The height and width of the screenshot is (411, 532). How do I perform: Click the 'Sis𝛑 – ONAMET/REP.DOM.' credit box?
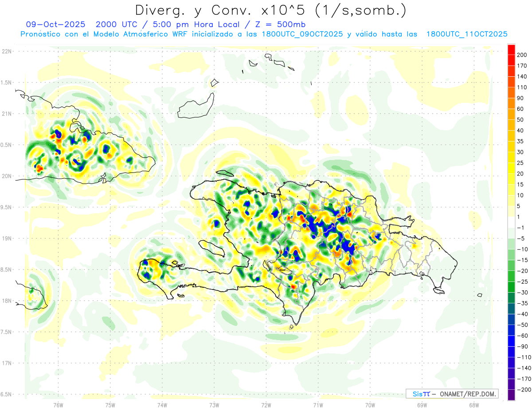pyautogui.click(x=452, y=394)
